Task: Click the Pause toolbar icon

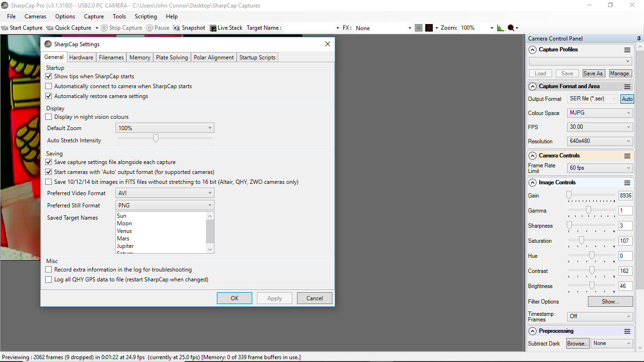Action: pos(149,28)
